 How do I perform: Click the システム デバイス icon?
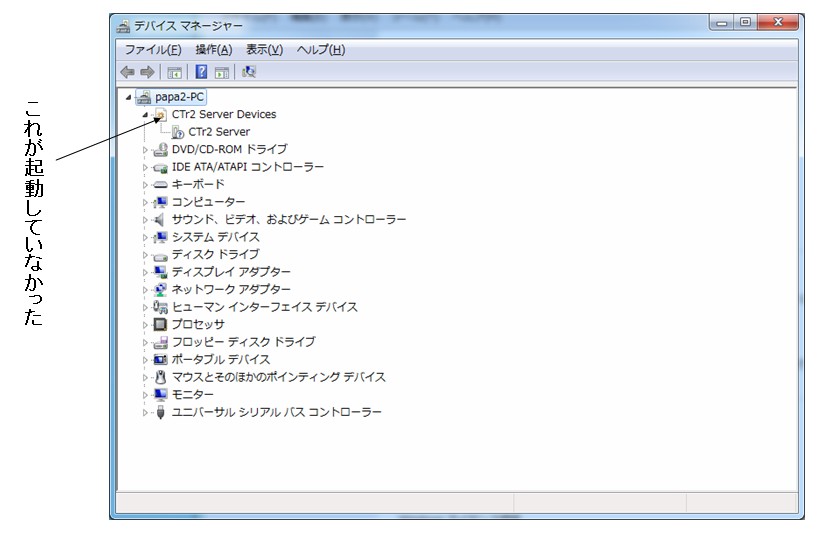coord(160,237)
